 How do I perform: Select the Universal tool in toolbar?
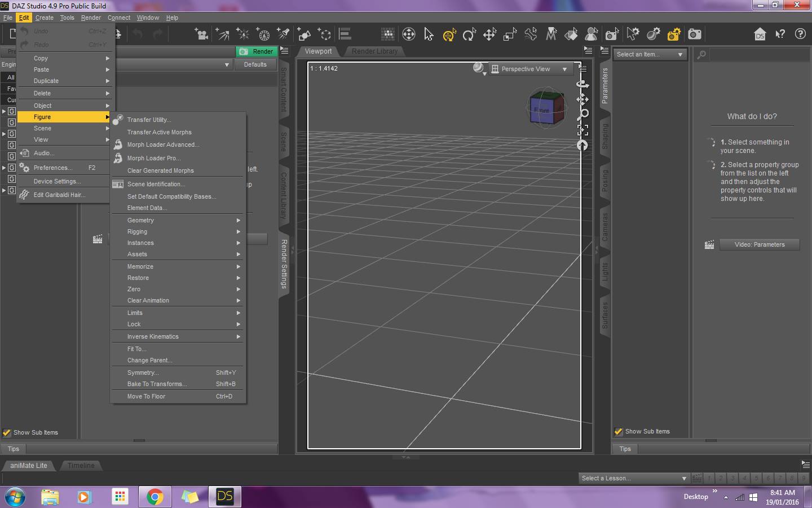click(x=449, y=34)
